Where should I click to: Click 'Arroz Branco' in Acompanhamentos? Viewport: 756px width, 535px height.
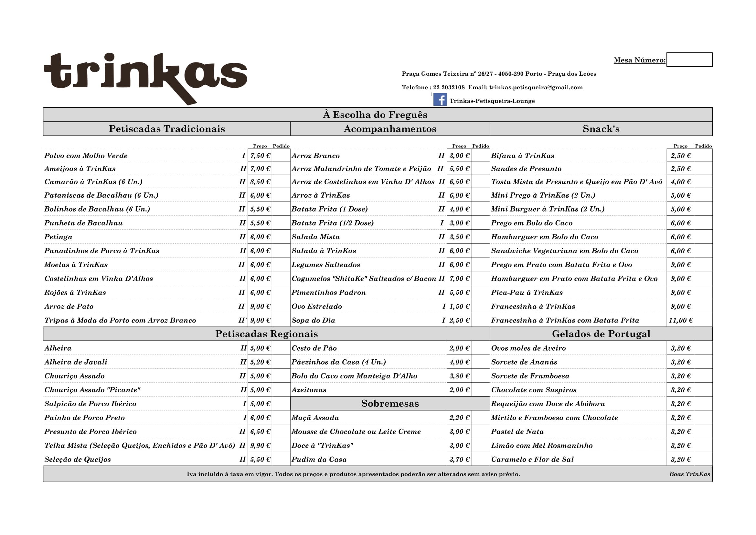point(315,156)
